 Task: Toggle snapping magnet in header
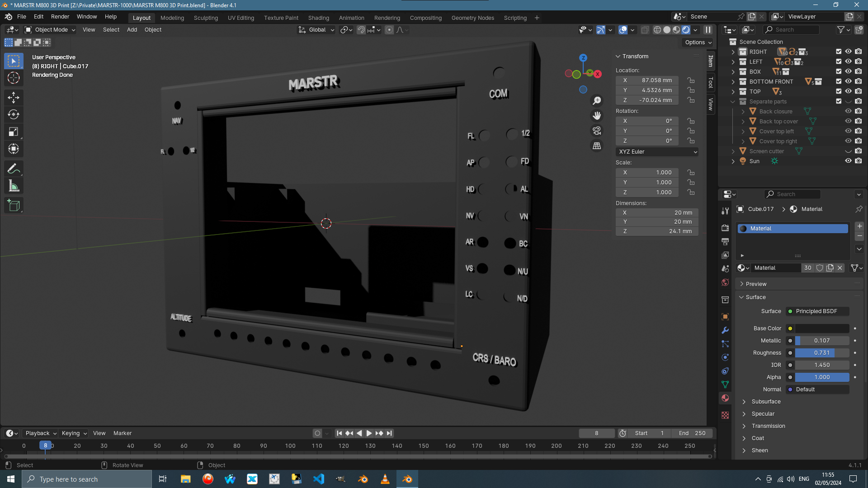pyautogui.click(x=361, y=30)
